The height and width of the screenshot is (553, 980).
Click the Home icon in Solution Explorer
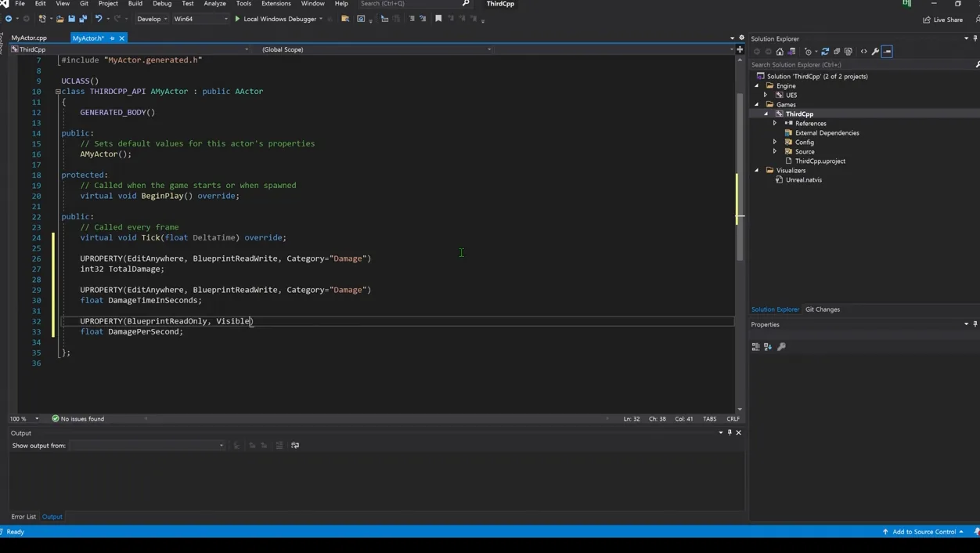point(780,52)
